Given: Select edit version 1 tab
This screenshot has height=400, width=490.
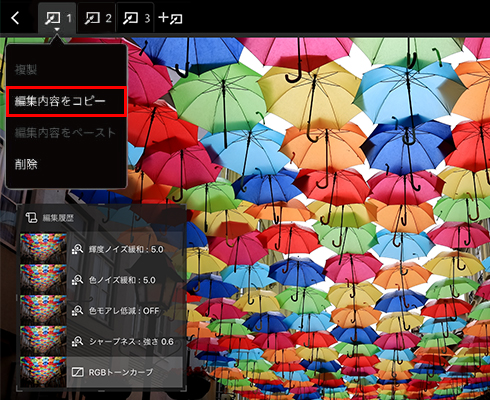Looking at the screenshot, I should pyautogui.click(x=57, y=18).
